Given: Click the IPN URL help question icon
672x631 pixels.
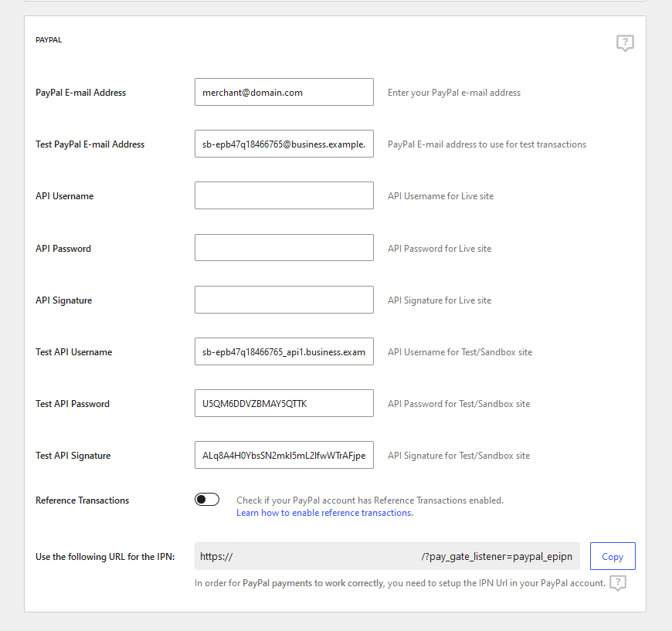Looking at the screenshot, I should [x=618, y=583].
